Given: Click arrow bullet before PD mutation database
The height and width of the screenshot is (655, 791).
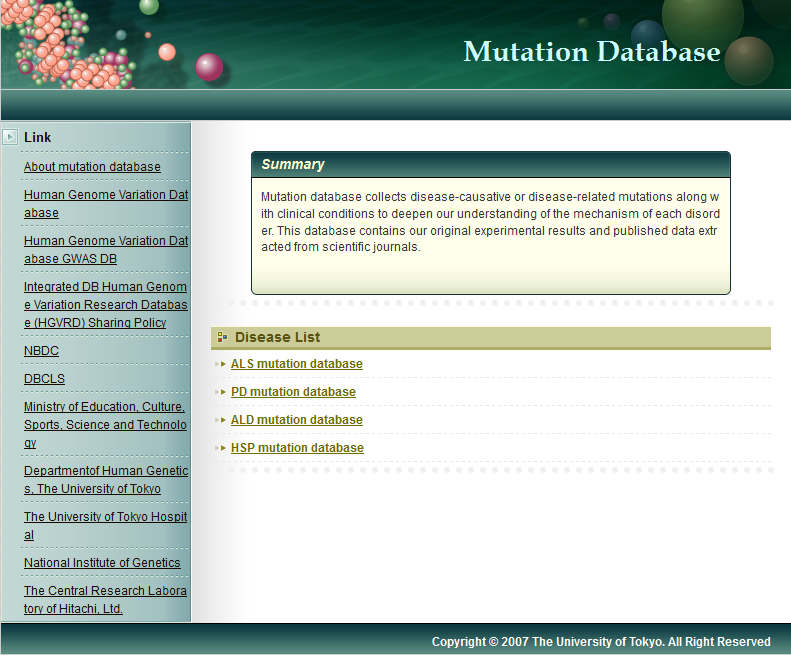Looking at the screenshot, I should (221, 392).
